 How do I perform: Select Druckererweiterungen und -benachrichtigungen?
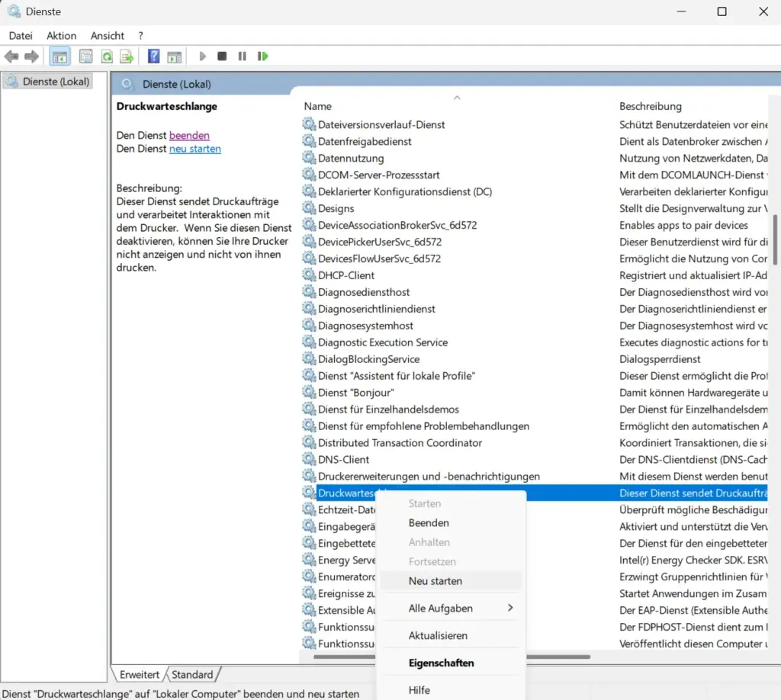429,476
